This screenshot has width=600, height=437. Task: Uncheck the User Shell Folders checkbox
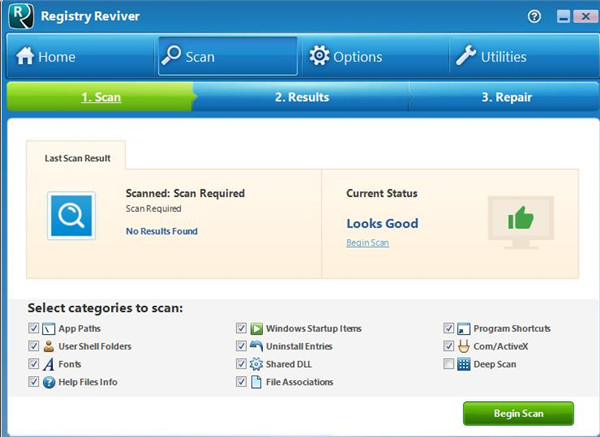(33, 346)
